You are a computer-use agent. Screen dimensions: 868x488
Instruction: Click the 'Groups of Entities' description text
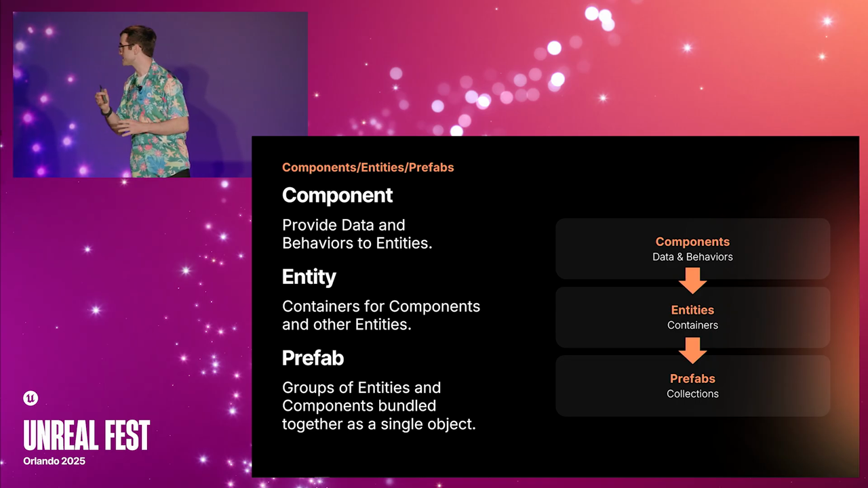pyautogui.click(x=379, y=406)
